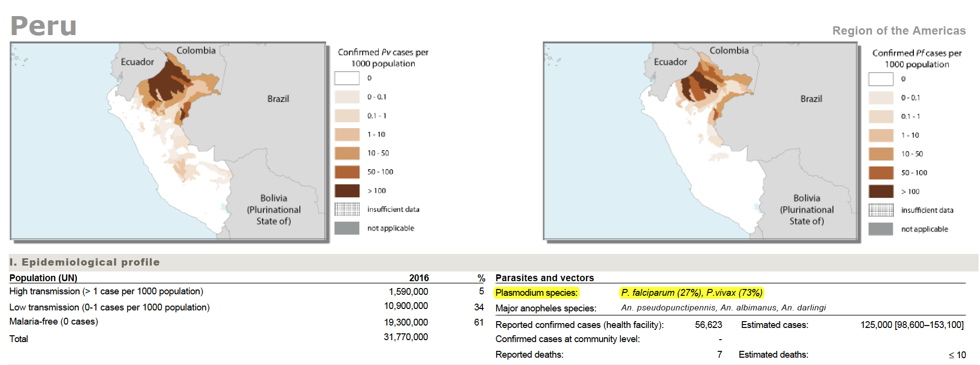Click the Brazil label on the left map
980x365 pixels.
tap(278, 98)
